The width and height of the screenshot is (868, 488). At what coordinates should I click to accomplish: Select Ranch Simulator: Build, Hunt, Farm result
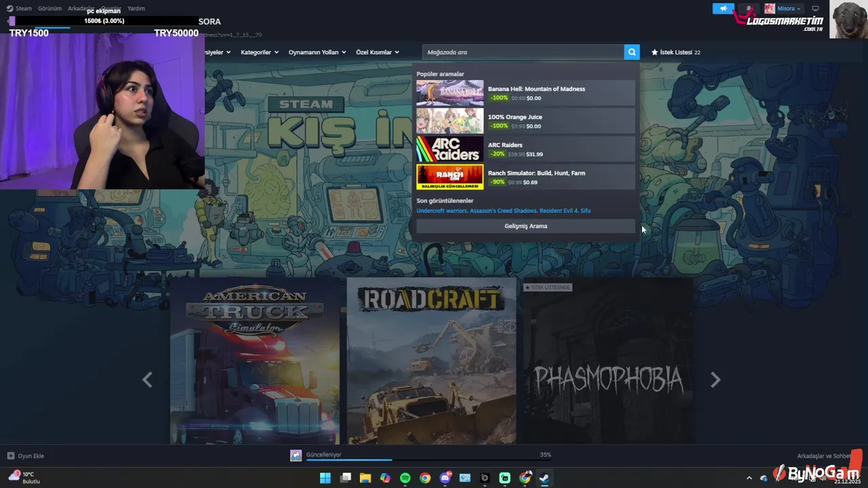pyautogui.click(x=526, y=177)
